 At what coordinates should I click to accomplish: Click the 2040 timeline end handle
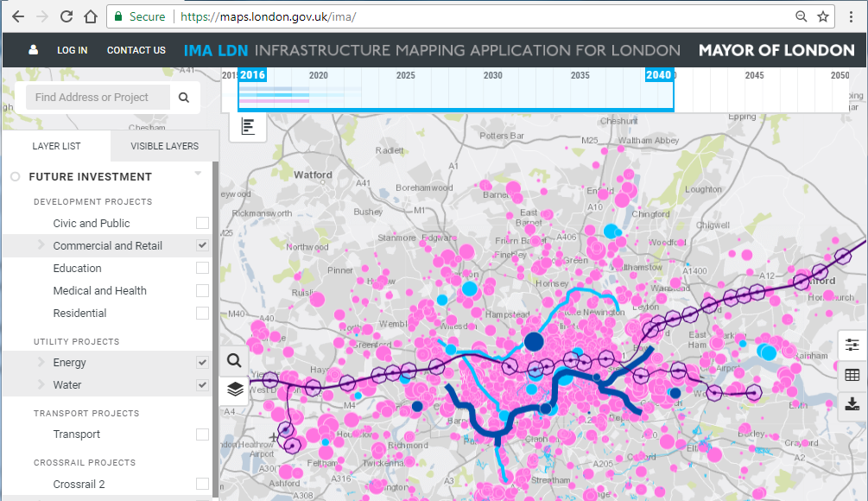[x=659, y=75]
